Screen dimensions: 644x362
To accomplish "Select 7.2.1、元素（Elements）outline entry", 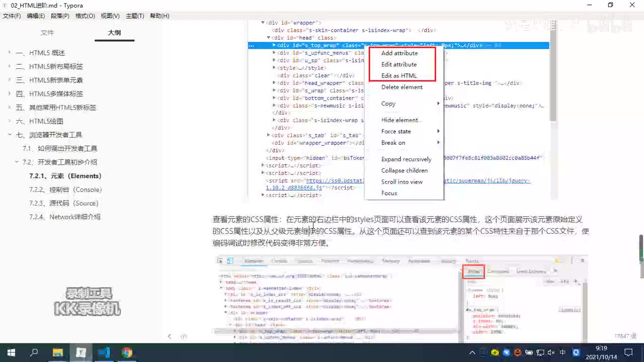I will coord(65,176).
